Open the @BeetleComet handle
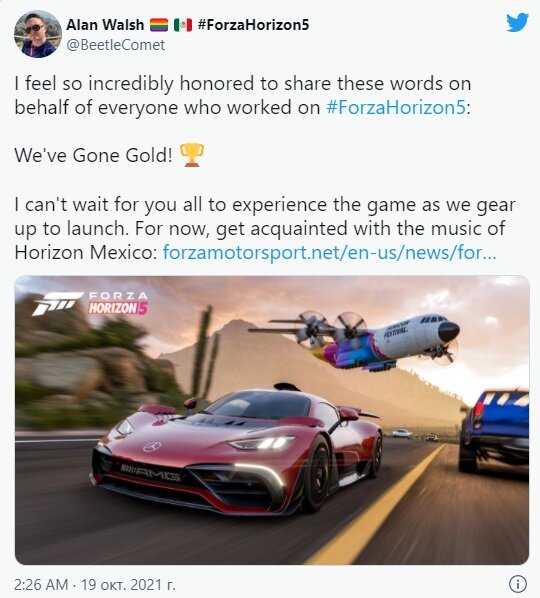The height and width of the screenshot is (598, 540). [116, 45]
